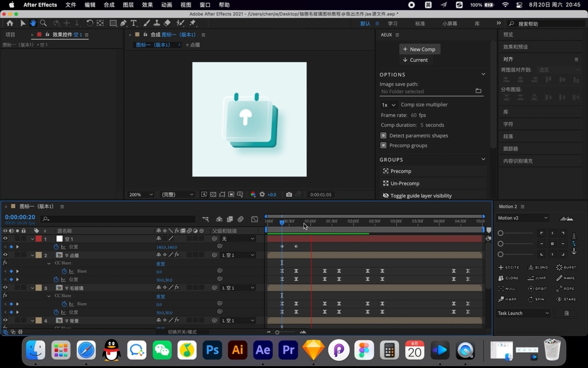Click the Motion 2 rocket icon
588x368 pixels.
[x=573, y=236]
